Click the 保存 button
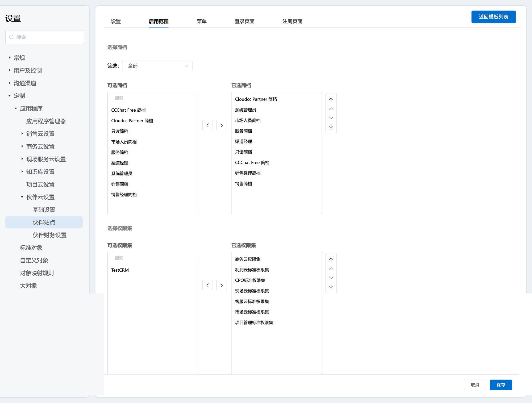532x403 pixels. (501, 385)
